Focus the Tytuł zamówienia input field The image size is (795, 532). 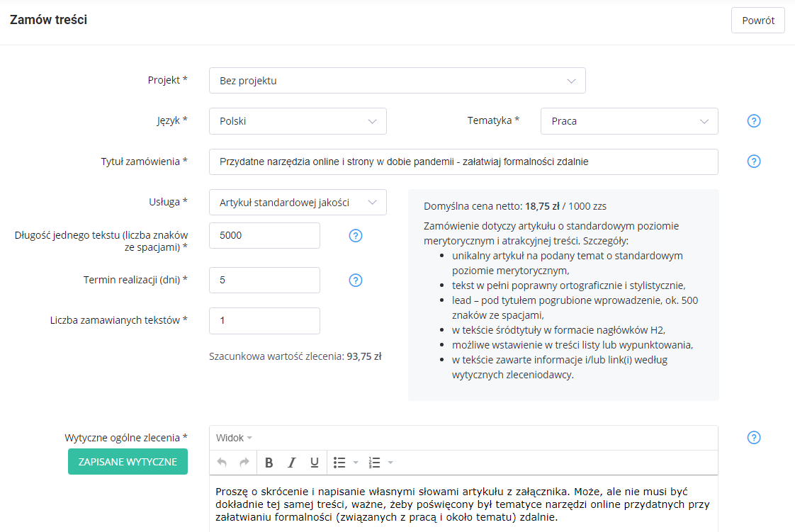point(463,162)
